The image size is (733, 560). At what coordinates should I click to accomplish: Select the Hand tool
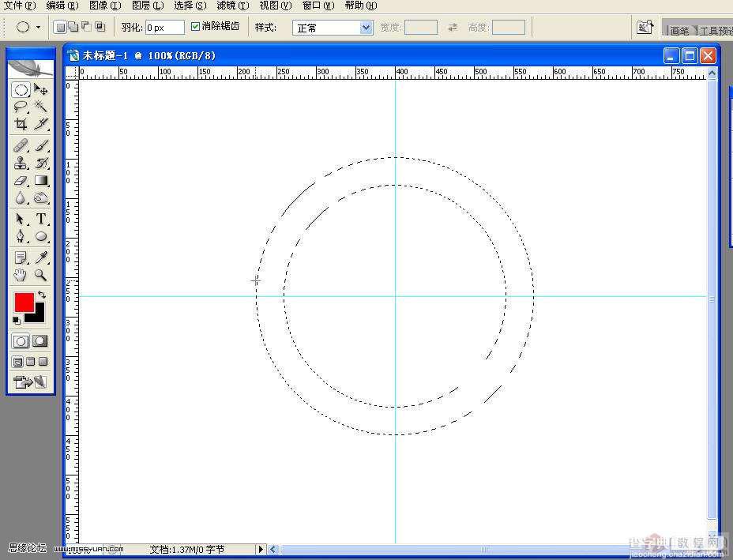21,275
